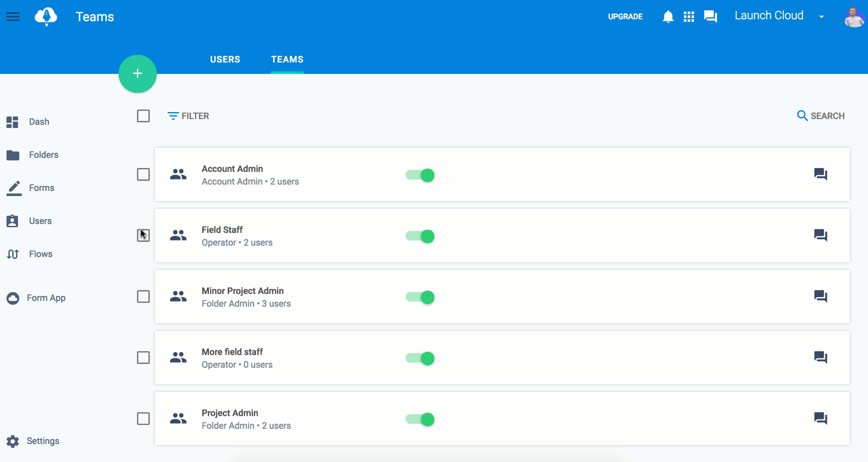The image size is (868, 462).
Task: Click the More field staff group icon
Action: [178, 358]
